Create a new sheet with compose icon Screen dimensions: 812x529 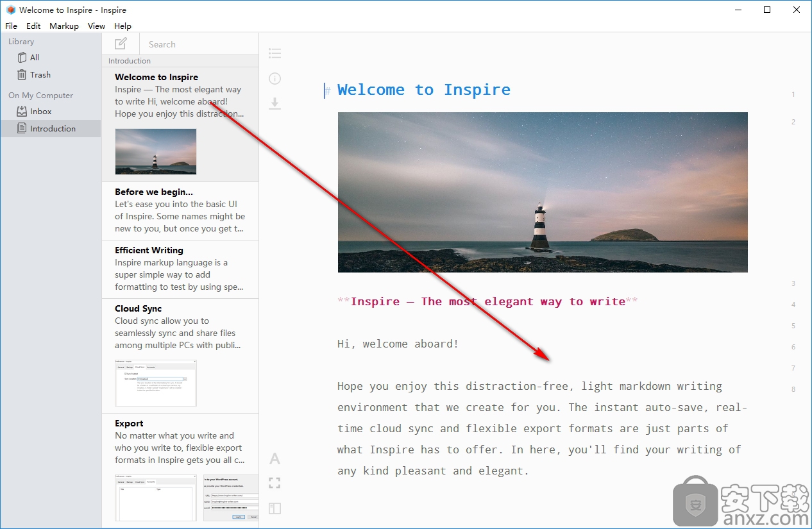pyautogui.click(x=121, y=44)
